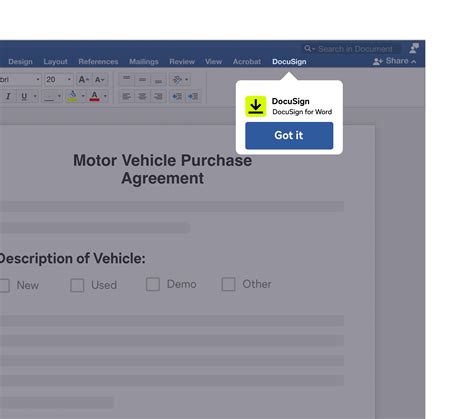
Task: Click the feedback icon beside the search field
Action: pyautogui.click(x=414, y=48)
